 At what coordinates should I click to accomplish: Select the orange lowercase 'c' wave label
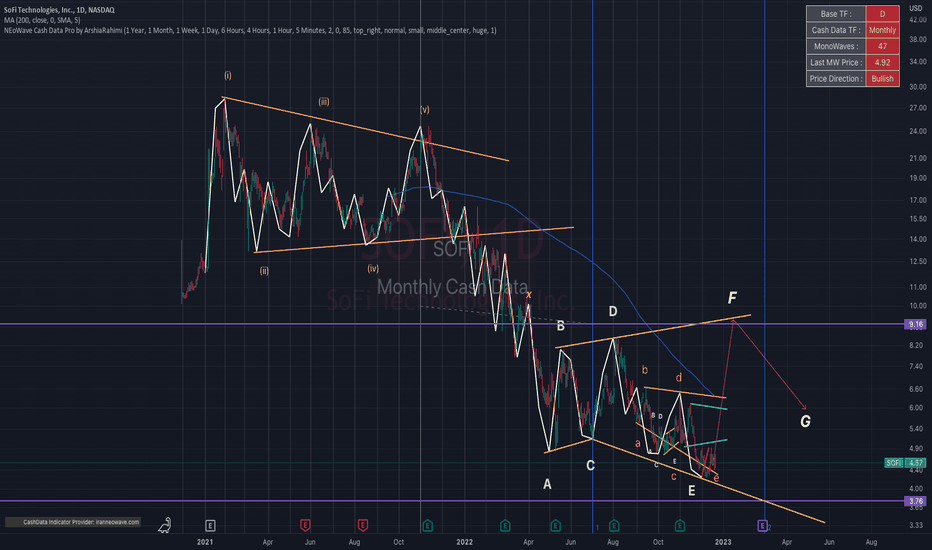click(x=673, y=476)
